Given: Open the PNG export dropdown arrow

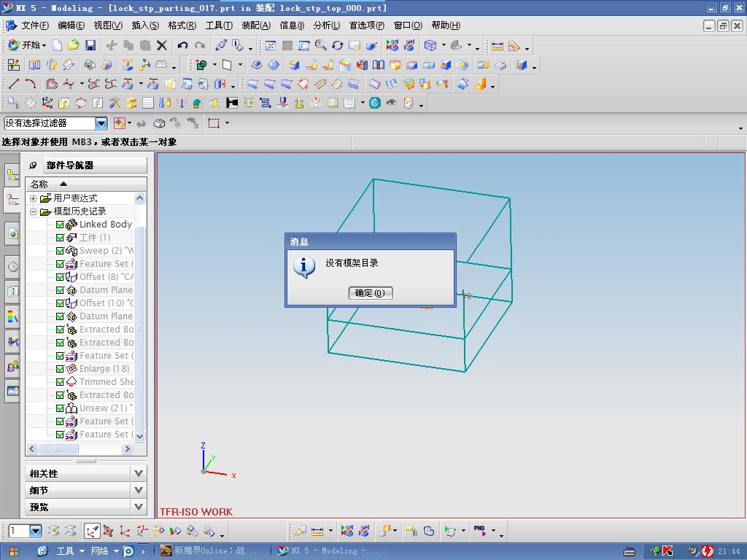Looking at the screenshot, I should [x=494, y=530].
